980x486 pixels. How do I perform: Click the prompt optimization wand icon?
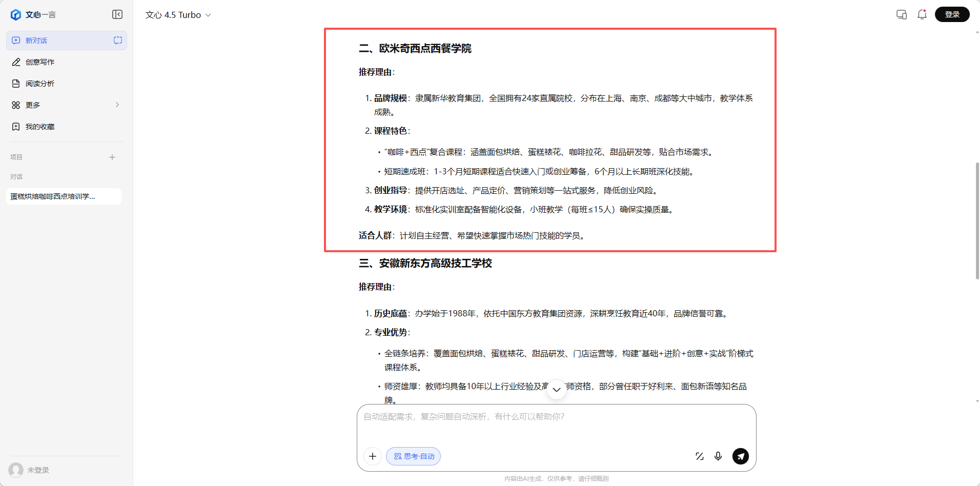(x=699, y=456)
